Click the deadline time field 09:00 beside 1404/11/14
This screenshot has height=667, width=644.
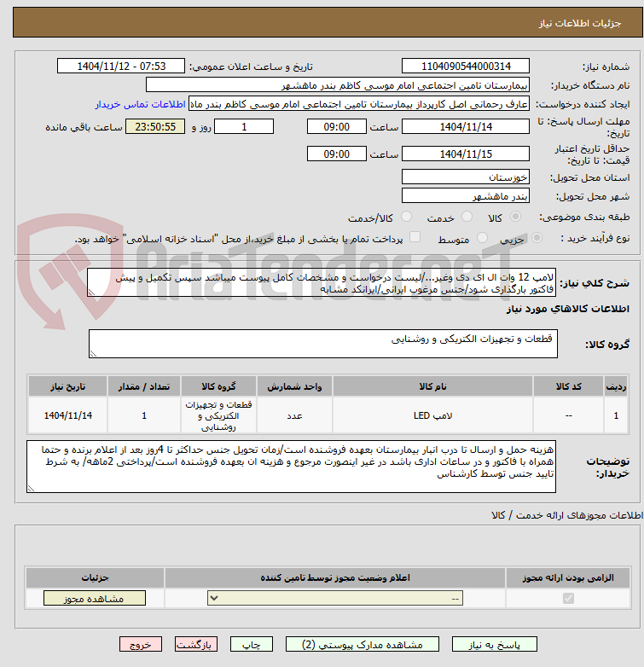[336, 127]
